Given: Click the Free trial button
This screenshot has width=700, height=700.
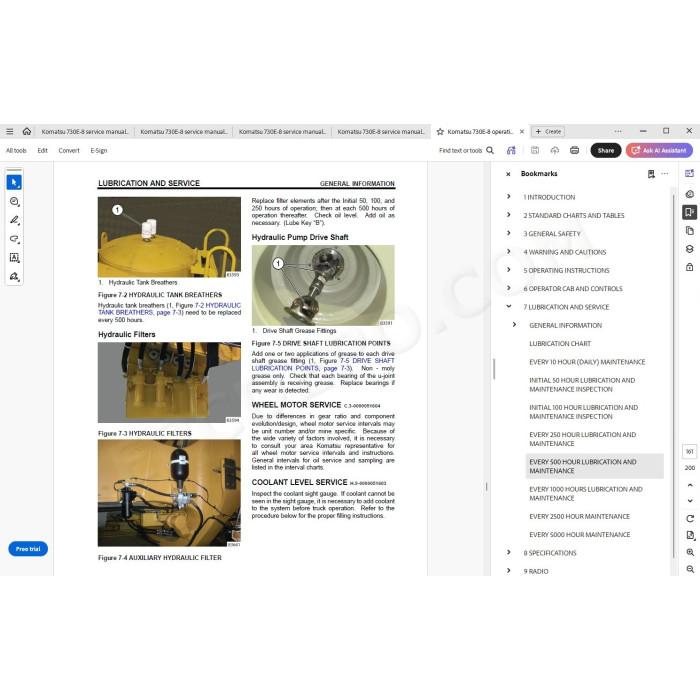Looking at the screenshot, I should pos(28,549).
